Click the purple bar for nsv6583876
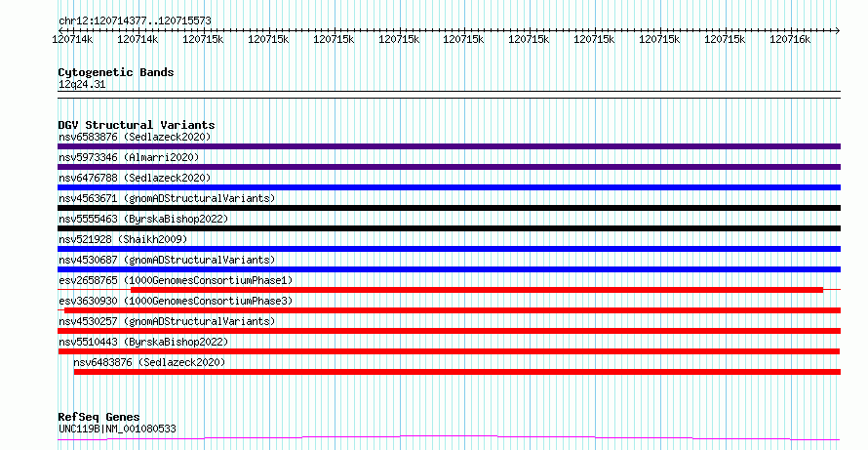 [449, 146]
